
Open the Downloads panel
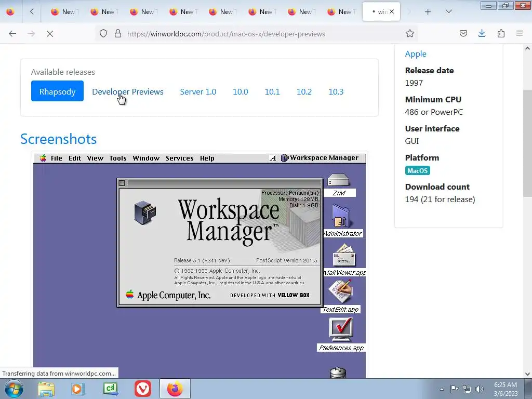(482, 34)
